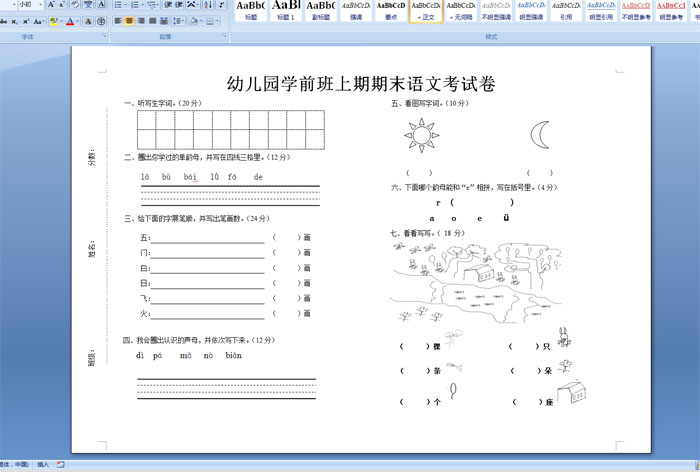Apply the 明显强调 intense emphasis style
This screenshot has height=472, width=700.
(531, 11)
